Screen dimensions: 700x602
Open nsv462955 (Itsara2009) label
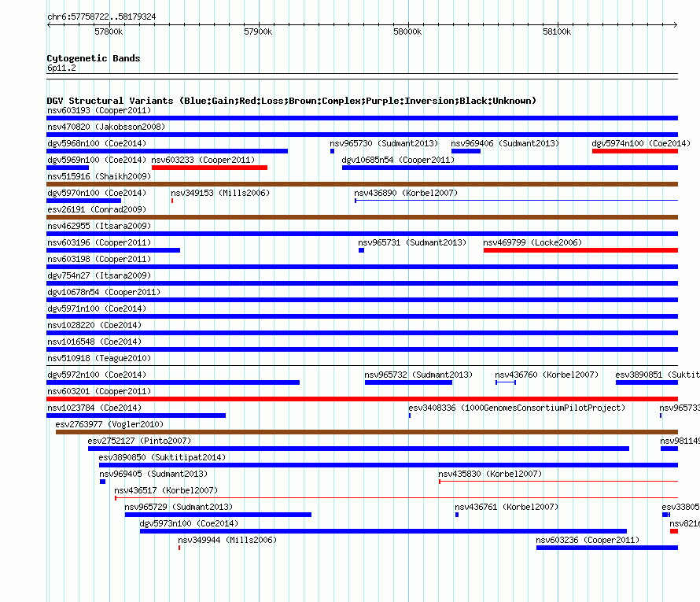(99, 226)
